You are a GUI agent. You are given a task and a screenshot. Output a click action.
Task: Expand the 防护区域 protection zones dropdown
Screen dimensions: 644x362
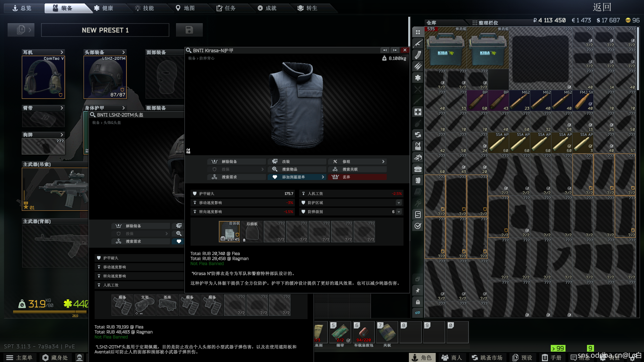tap(399, 203)
